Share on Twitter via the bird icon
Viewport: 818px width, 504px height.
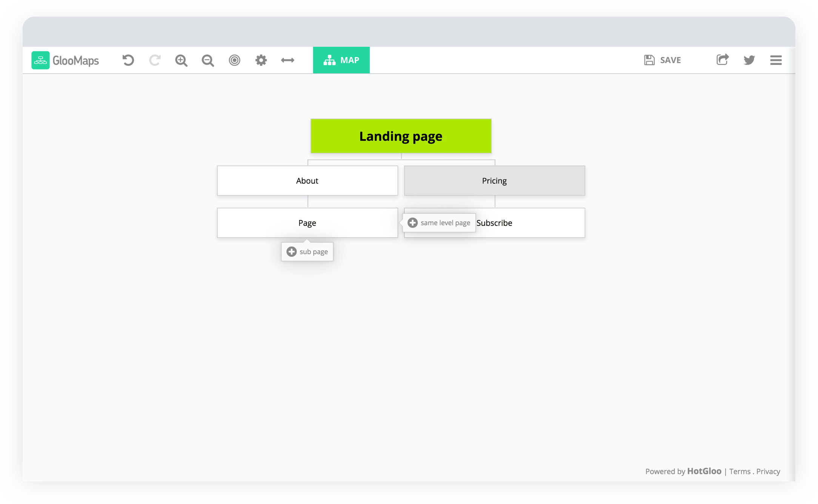(749, 60)
